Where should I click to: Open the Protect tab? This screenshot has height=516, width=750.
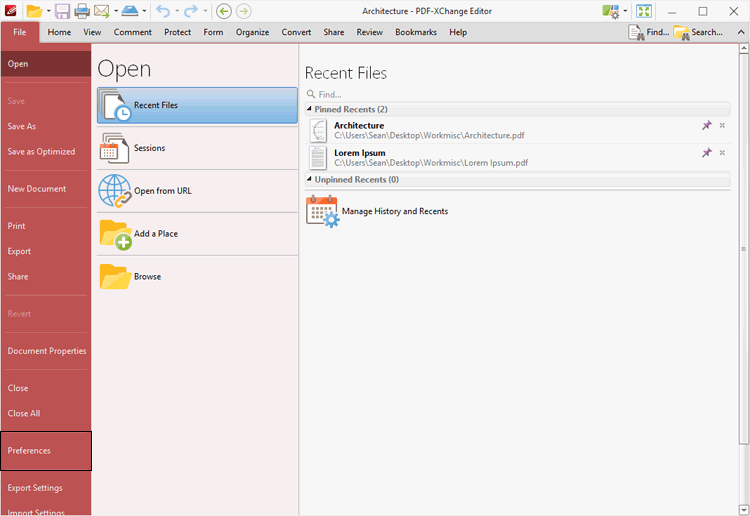click(177, 32)
